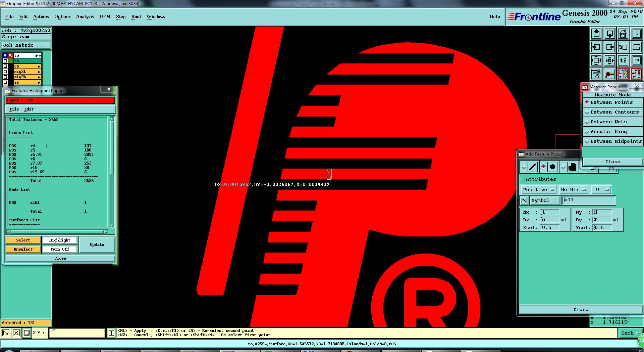Image resolution: width=644 pixels, height=352 pixels.
Task: Click the grid icon left of XY label
Action: [x=27, y=333]
